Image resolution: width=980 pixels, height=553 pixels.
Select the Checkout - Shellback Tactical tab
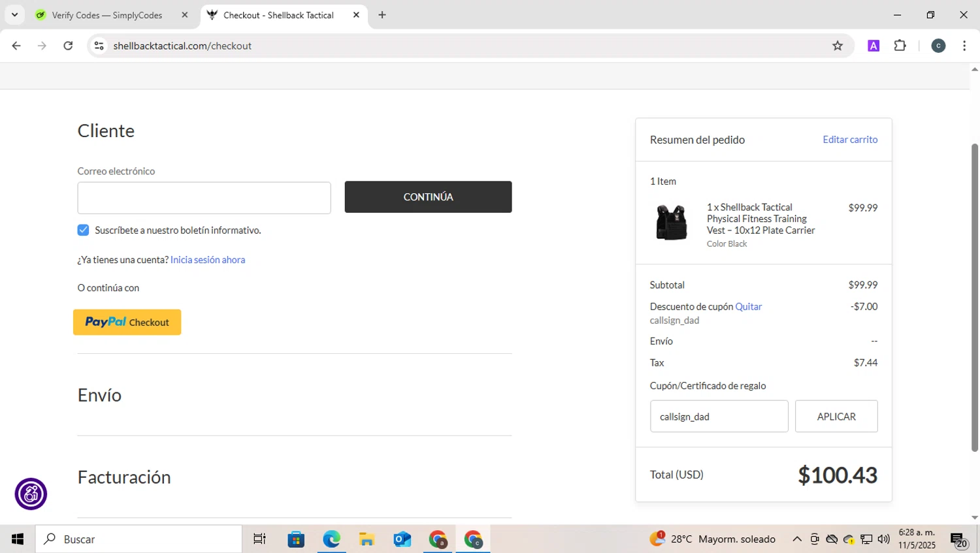point(278,15)
